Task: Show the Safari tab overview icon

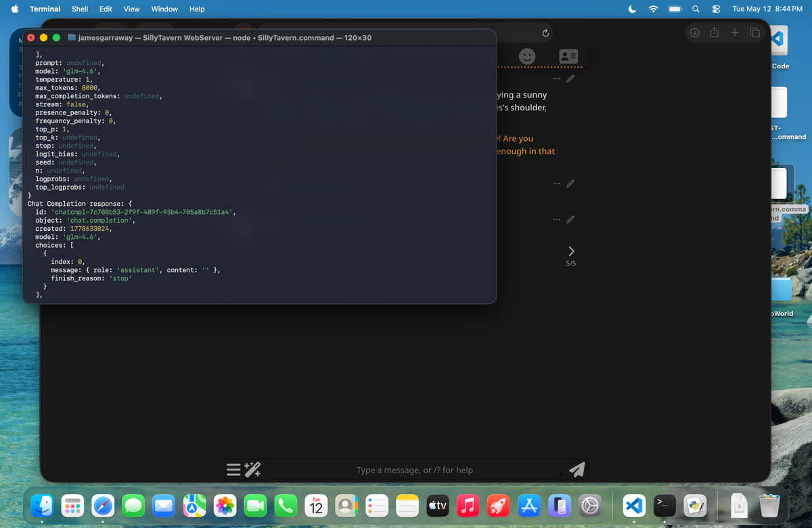Action: [x=754, y=32]
